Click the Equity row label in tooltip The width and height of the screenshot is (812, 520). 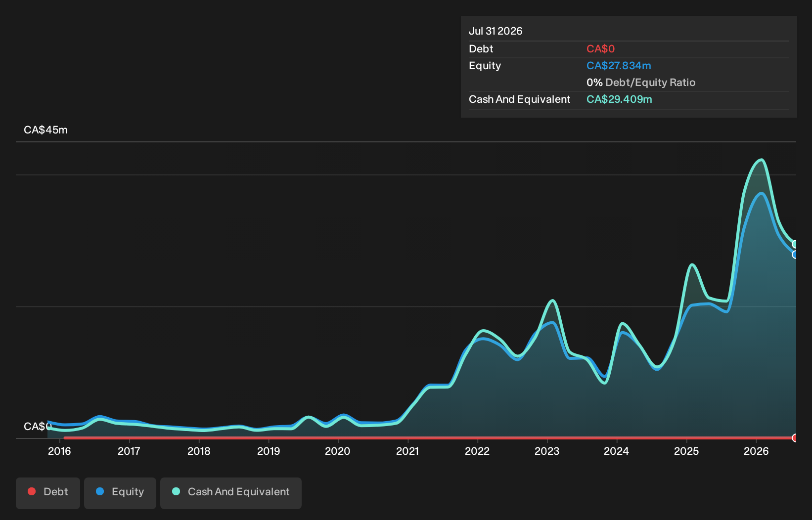(x=485, y=66)
